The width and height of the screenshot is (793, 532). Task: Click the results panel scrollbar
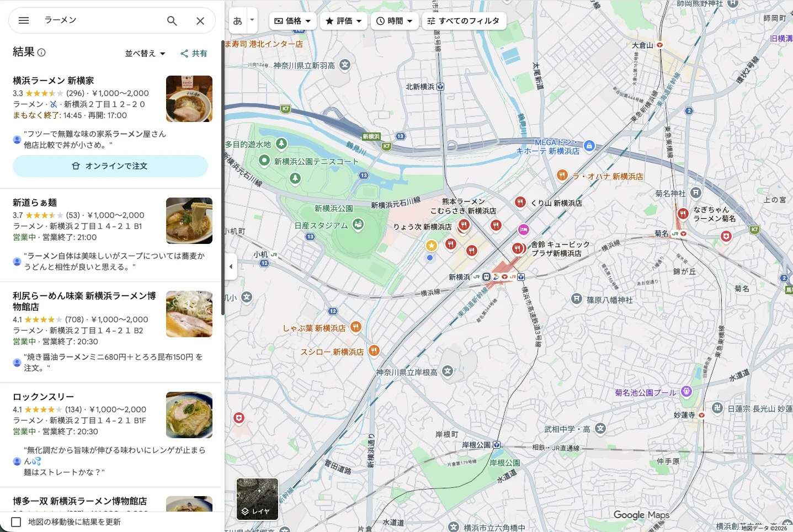(x=223, y=177)
